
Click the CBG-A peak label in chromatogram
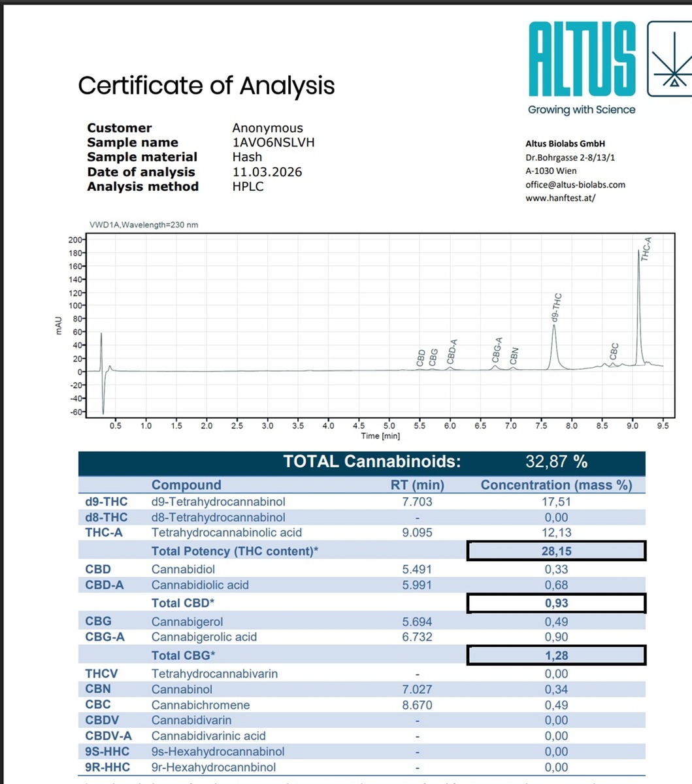(497, 350)
